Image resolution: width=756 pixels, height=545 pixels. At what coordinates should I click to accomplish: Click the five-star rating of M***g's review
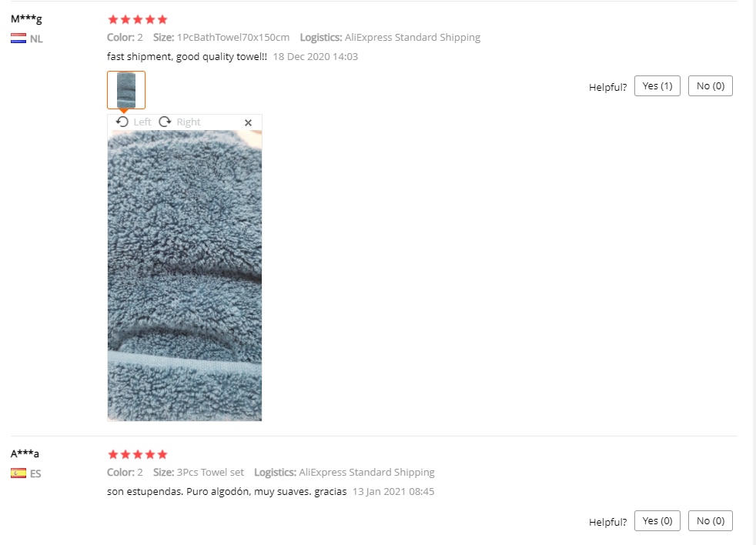coord(137,19)
